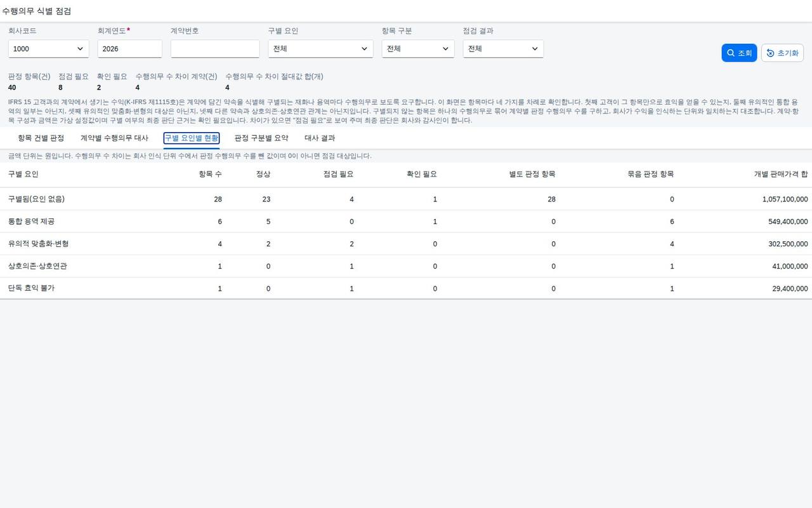Click the 확인 필요 column header in table

click(x=422, y=174)
